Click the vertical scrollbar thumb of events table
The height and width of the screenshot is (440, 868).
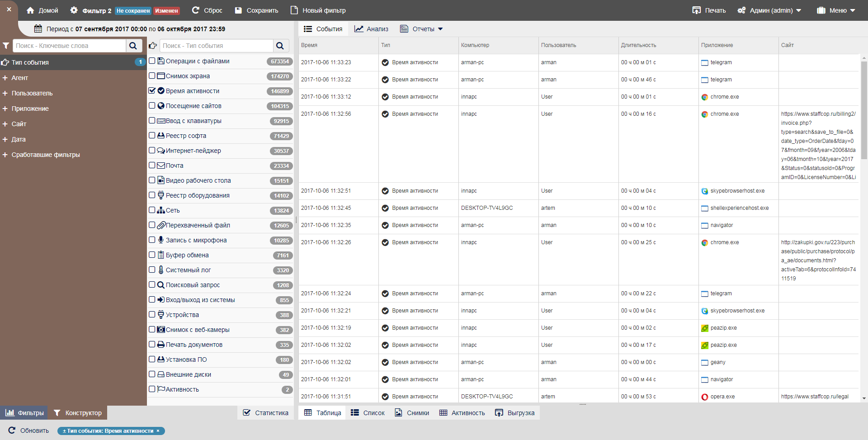864,110
